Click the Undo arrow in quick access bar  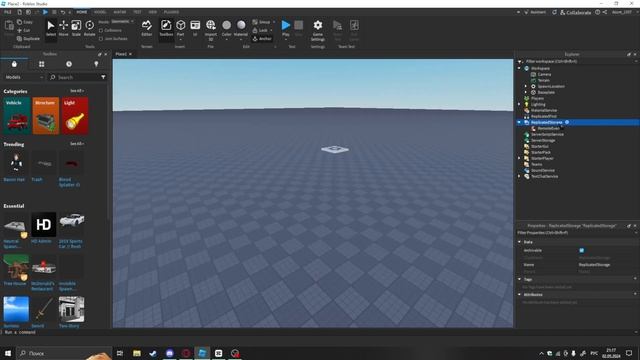[63, 12]
